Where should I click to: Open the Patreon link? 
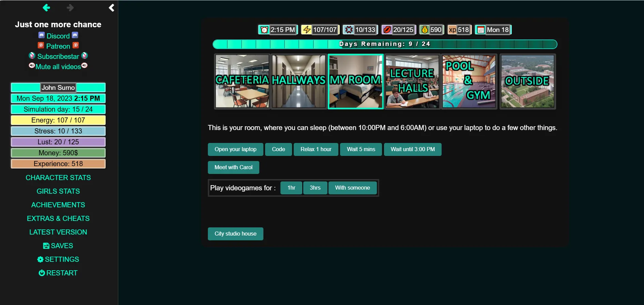click(x=58, y=46)
